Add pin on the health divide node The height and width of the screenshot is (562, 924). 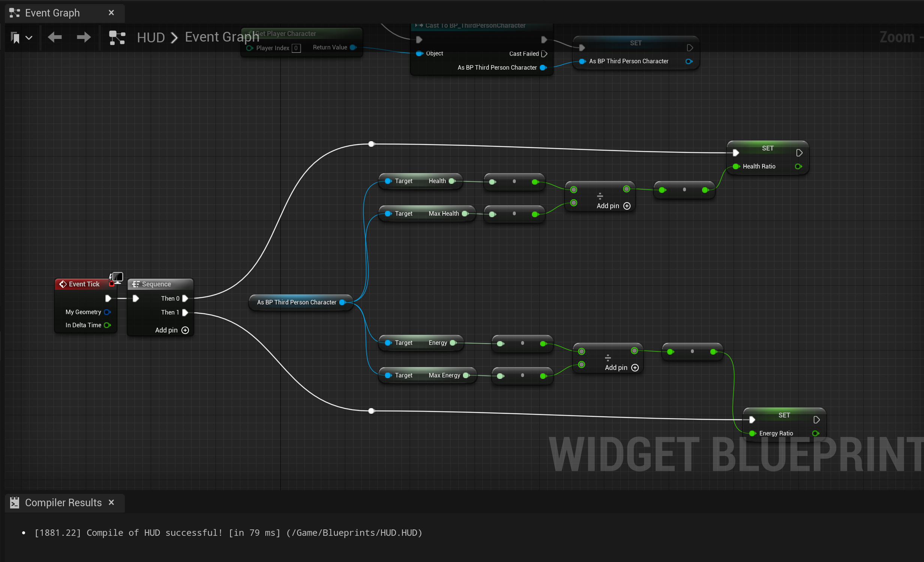click(627, 206)
